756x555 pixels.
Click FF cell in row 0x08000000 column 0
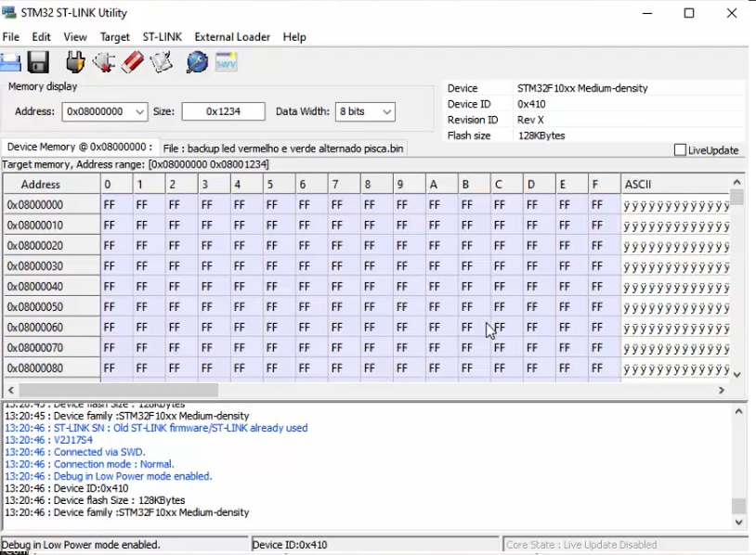pyautogui.click(x=117, y=205)
